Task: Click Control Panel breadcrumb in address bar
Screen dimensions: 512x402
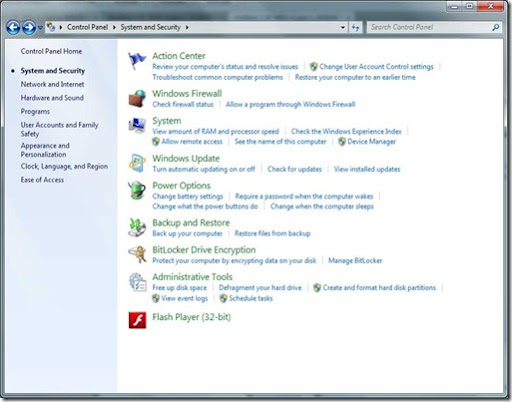Action: pos(88,27)
